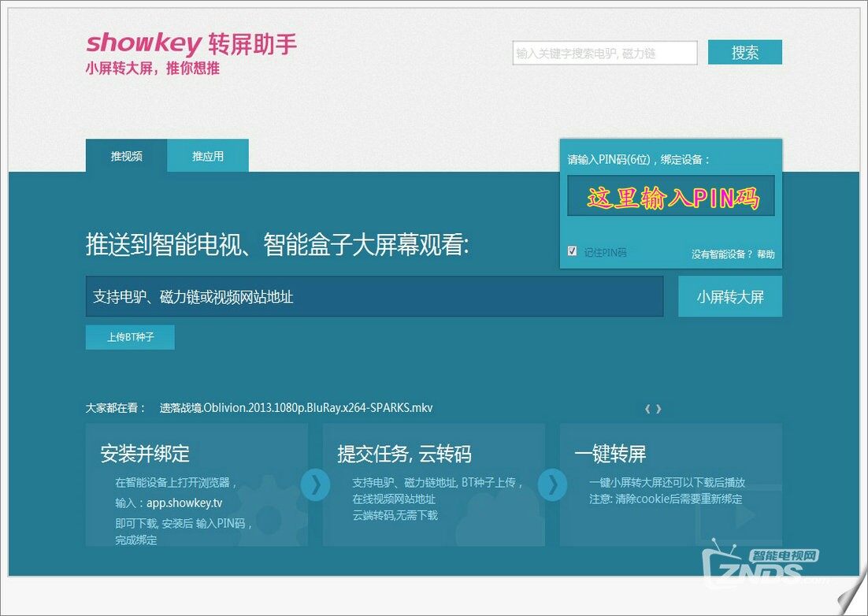Open the 帮助 link
868x616 pixels.
[766, 254]
